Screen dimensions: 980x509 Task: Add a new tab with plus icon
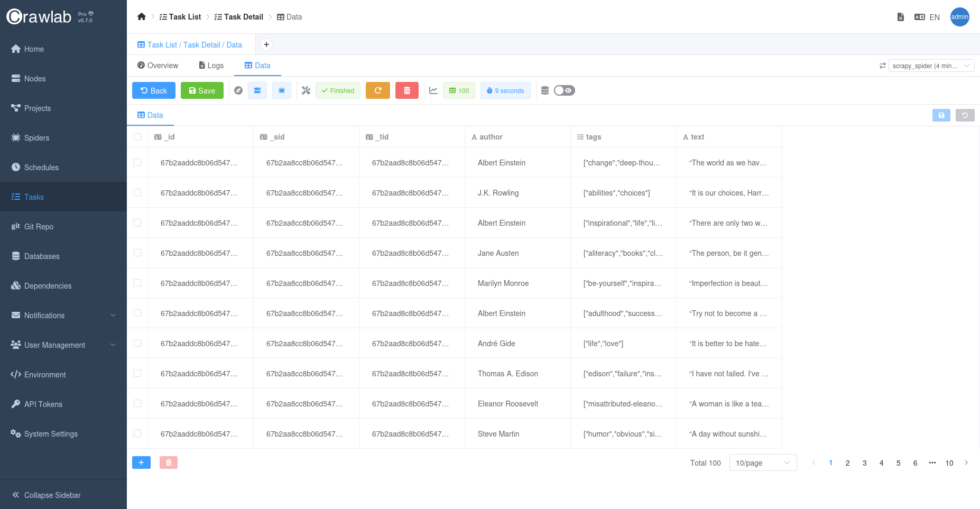(266, 44)
